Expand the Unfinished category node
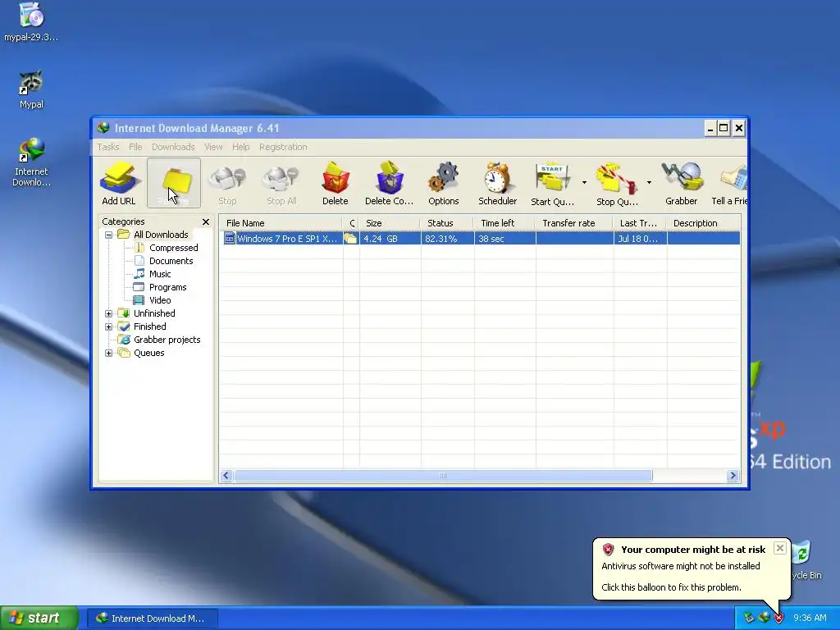The image size is (840, 630). (x=109, y=313)
